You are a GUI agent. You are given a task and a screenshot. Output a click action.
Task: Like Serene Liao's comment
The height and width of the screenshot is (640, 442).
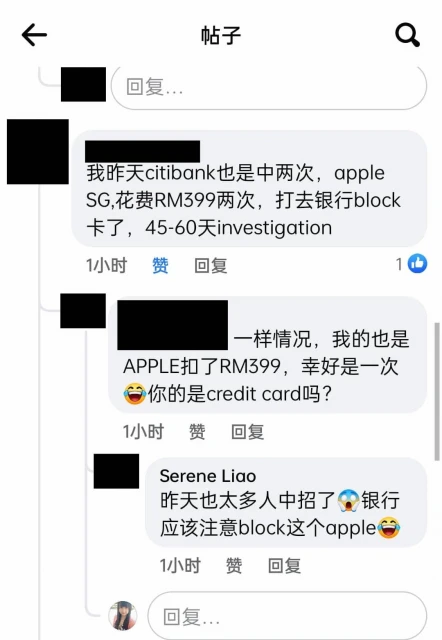234,566
